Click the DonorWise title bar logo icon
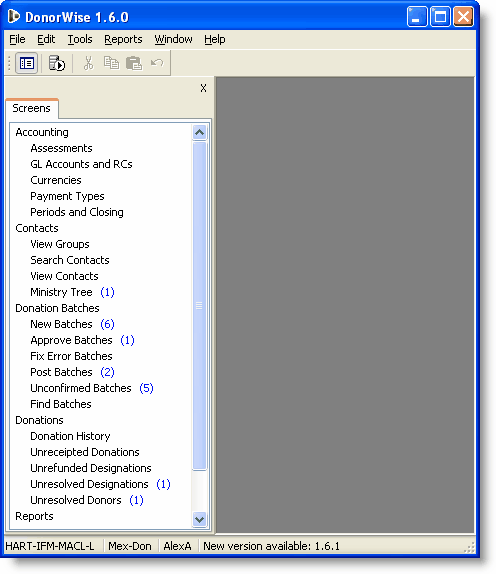The height and width of the screenshot is (574, 496). point(14,16)
